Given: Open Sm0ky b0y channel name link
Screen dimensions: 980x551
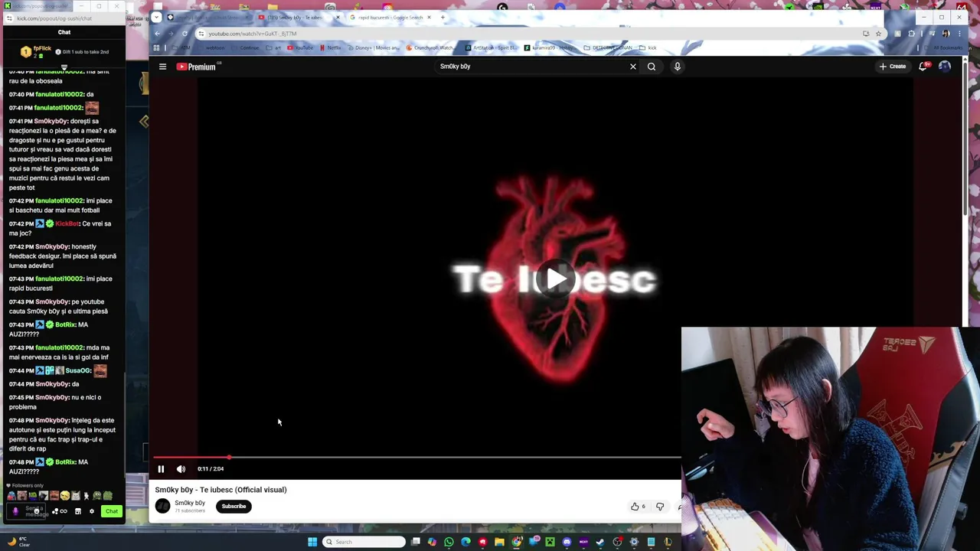Looking at the screenshot, I should pyautogui.click(x=190, y=503).
